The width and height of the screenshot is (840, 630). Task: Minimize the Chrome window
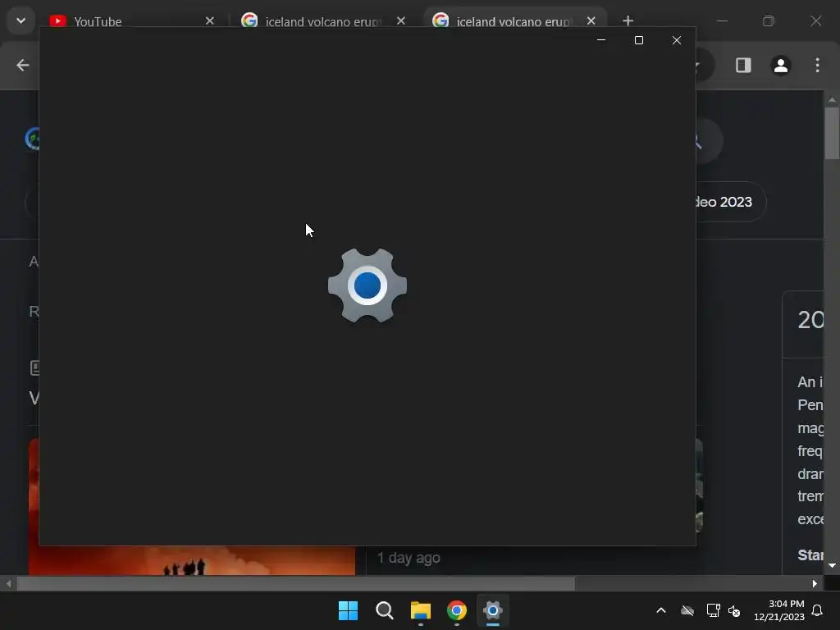(722, 21)
